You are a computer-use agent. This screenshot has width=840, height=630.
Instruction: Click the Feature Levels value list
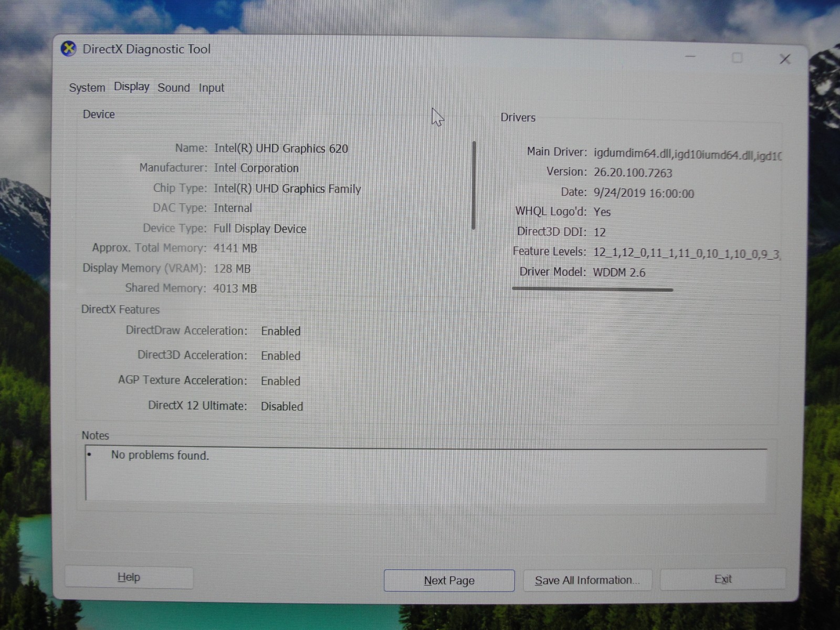(687, 254)
